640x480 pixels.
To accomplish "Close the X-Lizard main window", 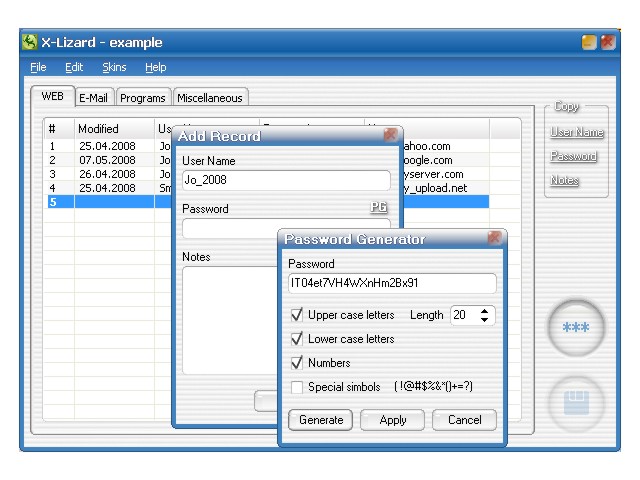I will tap(608, 42).
